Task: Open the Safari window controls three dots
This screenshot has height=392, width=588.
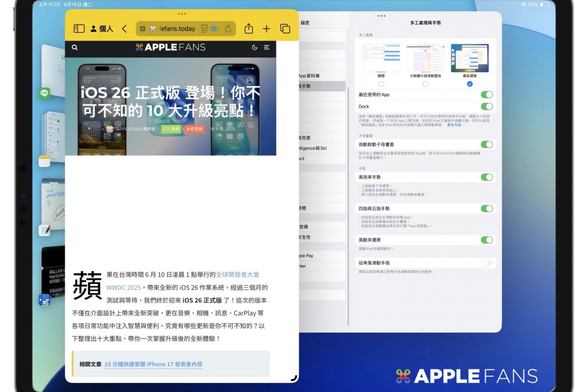Action: tap(182, 14)
